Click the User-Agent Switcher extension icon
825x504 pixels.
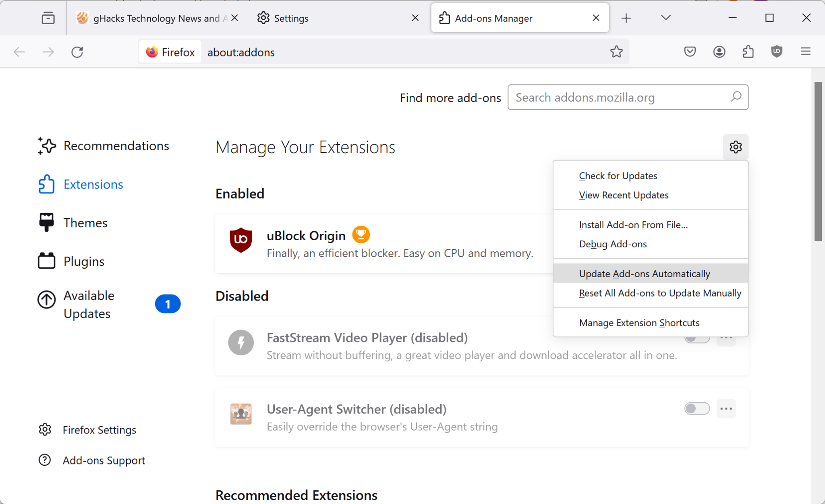click(241, 414)
